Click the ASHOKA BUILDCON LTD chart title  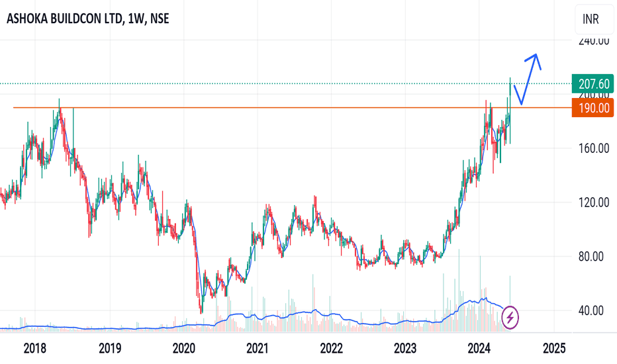click(88, 19)
